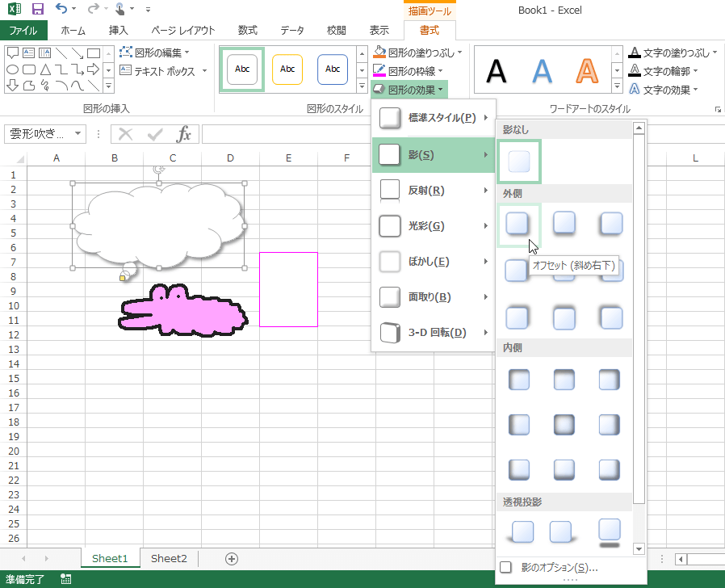Open 文字の効果 text effects menu
This screenshot has height=588, width=725.
664,90
